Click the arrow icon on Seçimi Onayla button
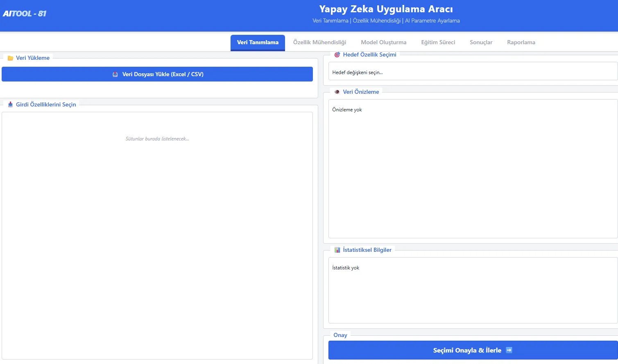The image size is (618, 364). [509, 350]
